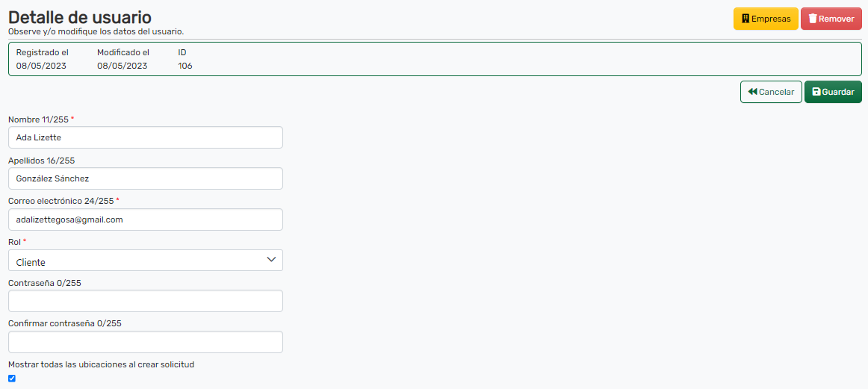Focus the Nombre field with Ada Lizette
This screenshot has height=389, width=868.
[x=146, y=137]
